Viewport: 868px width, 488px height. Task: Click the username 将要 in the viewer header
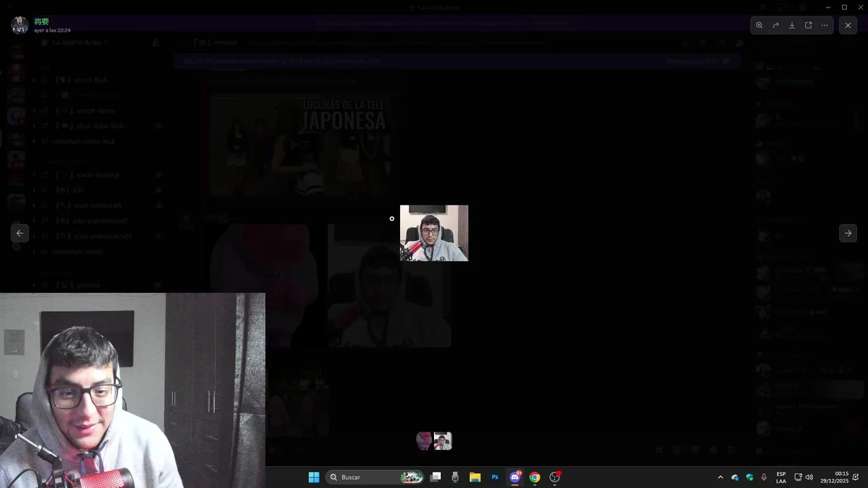pyautogui.click(x=41, y=22)
